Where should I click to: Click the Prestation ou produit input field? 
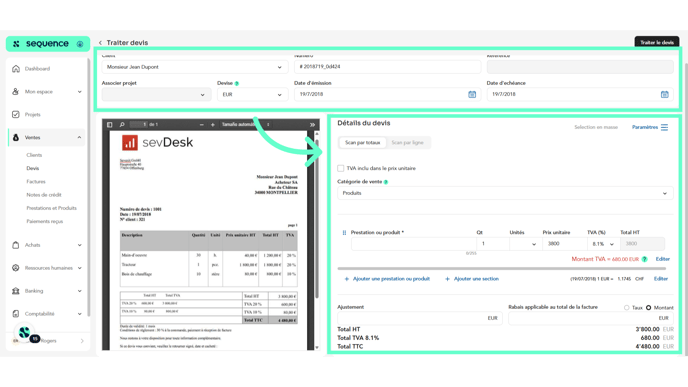[413, 244]
